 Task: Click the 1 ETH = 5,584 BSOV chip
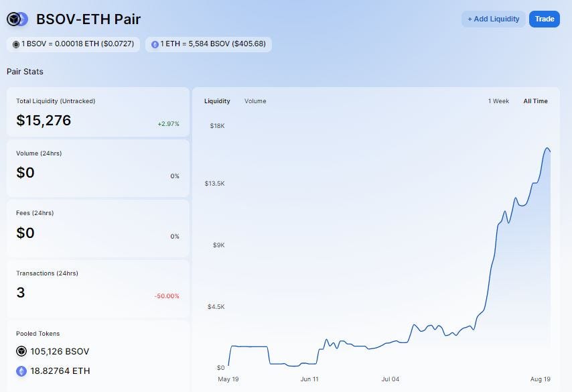pyautogui.click(x=209, y=44)
